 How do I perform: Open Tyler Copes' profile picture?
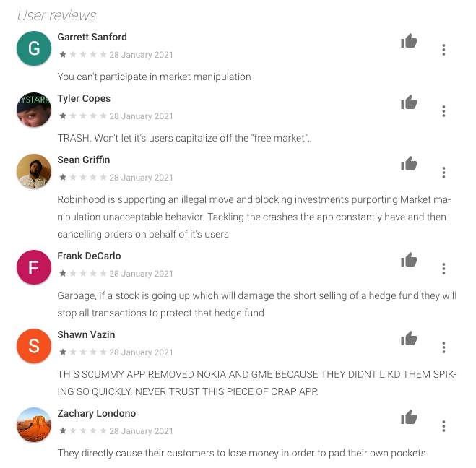coord(34,110)
